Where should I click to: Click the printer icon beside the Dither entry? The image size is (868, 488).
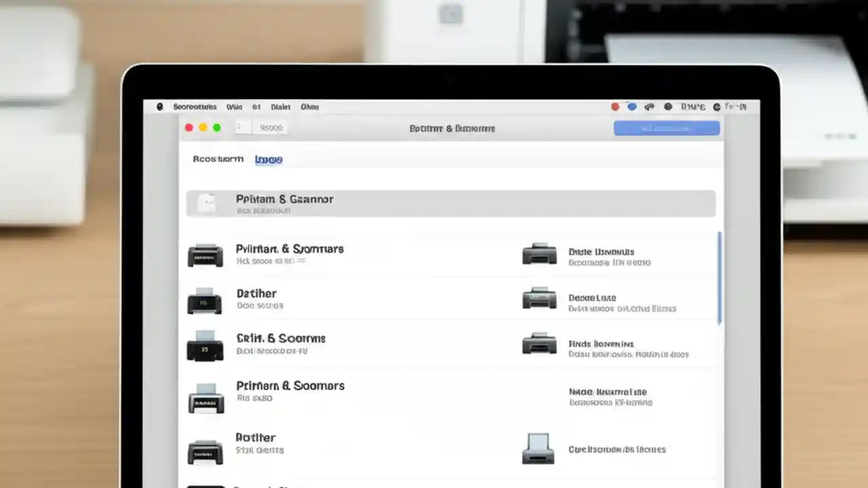205,301
